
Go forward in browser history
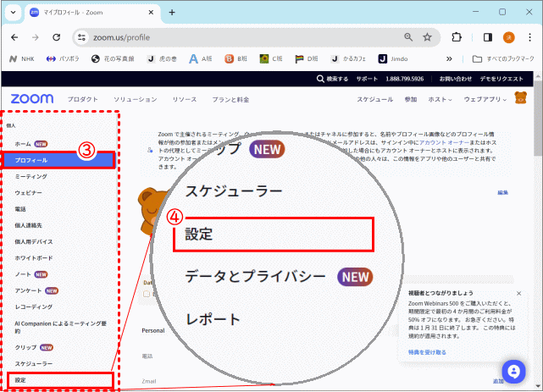(x=36, y=37)
